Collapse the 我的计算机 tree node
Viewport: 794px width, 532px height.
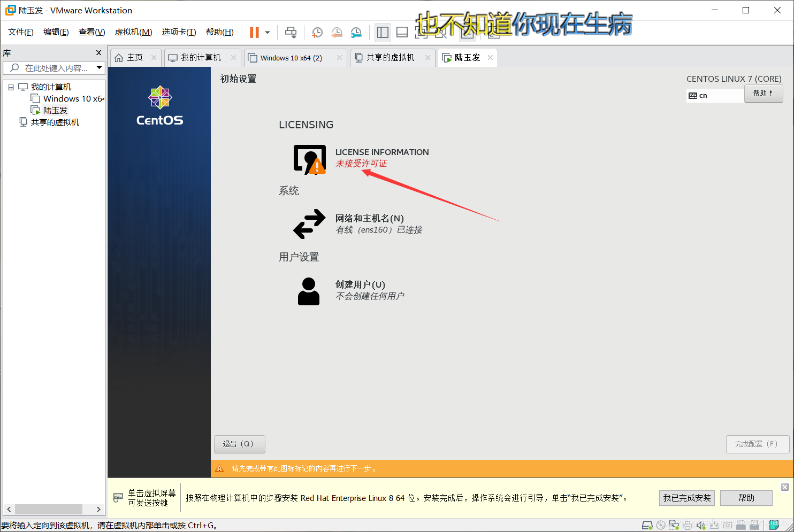click(11, 87)
